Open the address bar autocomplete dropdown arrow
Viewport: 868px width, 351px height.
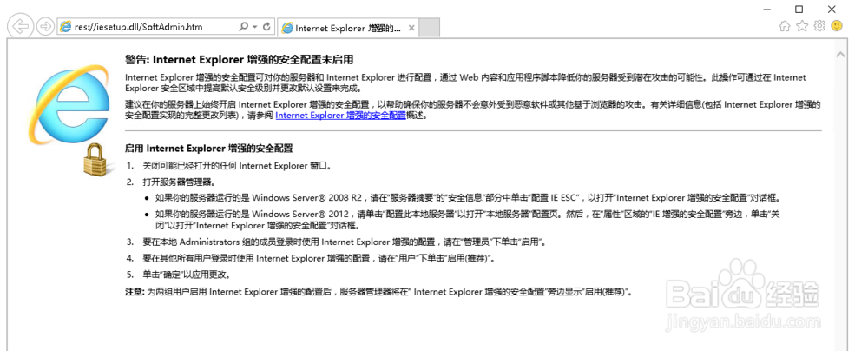tap(254, 27)
